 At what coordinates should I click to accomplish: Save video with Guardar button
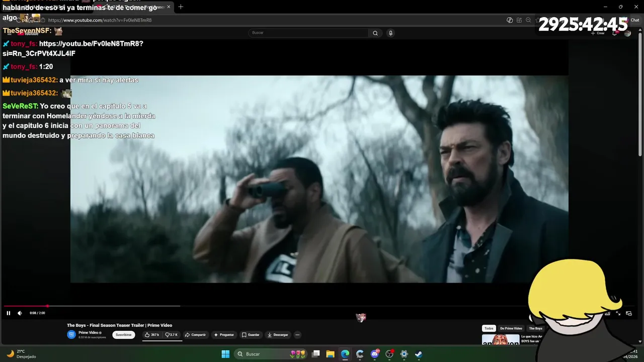pos(251,335)
